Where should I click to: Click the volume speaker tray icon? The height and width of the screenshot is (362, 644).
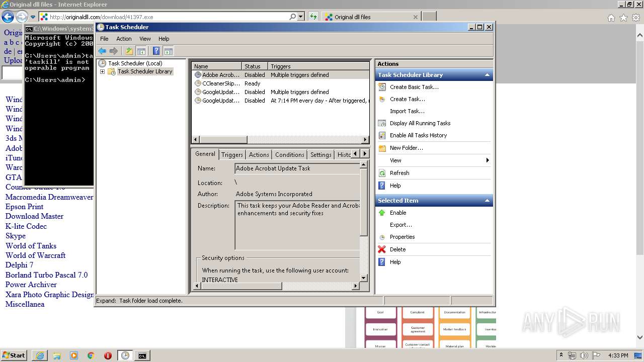tap(584, 355)
